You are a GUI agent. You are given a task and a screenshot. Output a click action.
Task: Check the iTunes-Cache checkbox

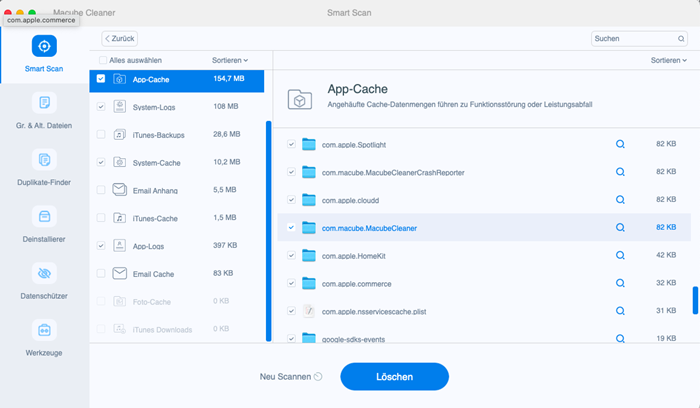point(101,218)
